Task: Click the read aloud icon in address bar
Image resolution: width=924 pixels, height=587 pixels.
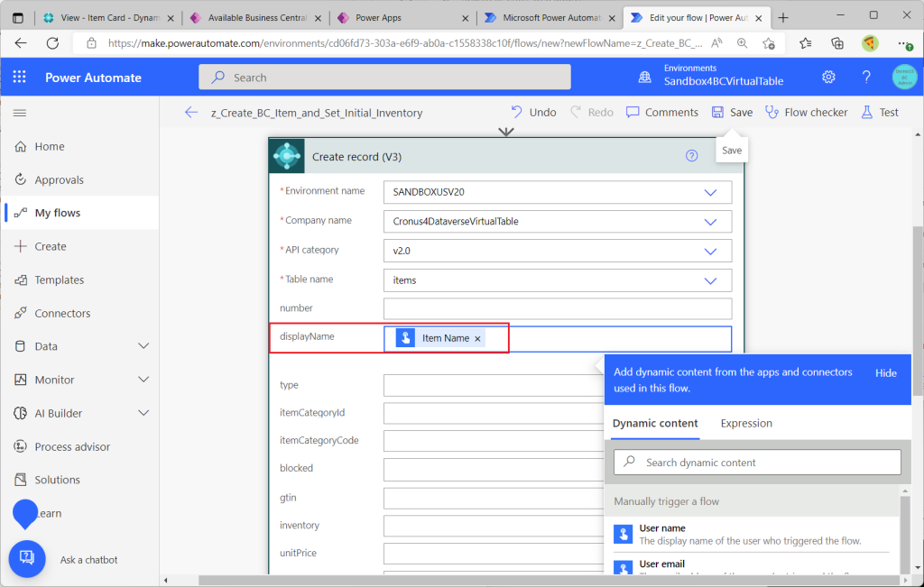Action: pos(716,43)
